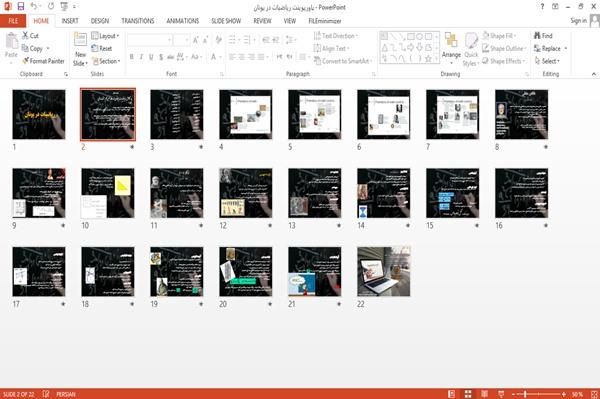600x399 pixels.
Task: Switch to the DESIGN tab
Action: point(99,21)
